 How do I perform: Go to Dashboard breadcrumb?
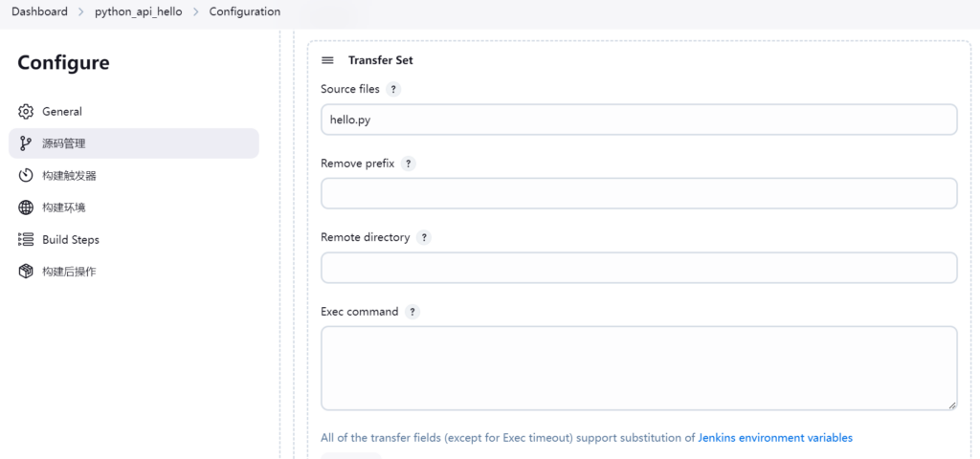click(39, 11)
